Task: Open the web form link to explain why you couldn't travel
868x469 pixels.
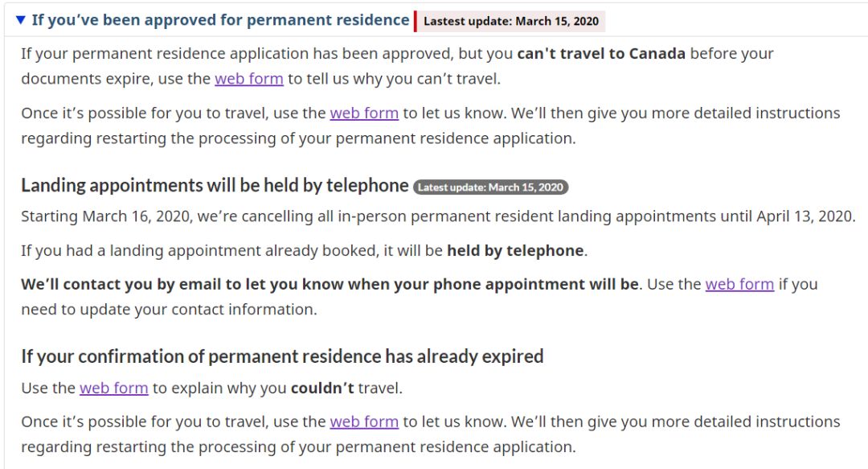Action: (x=114, y=388)
